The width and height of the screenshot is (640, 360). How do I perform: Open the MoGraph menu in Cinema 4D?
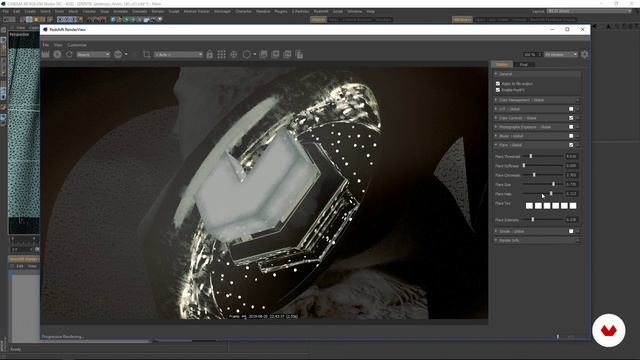222,11
